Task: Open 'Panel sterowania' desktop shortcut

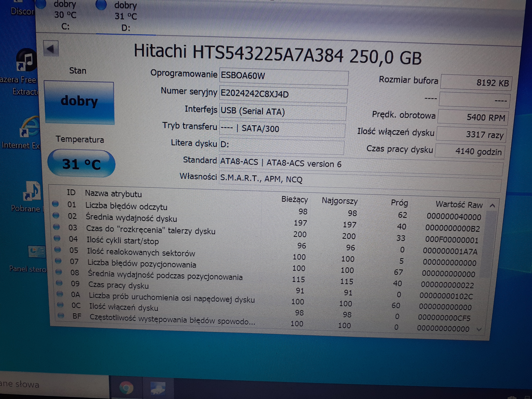Action: point(37,252)
